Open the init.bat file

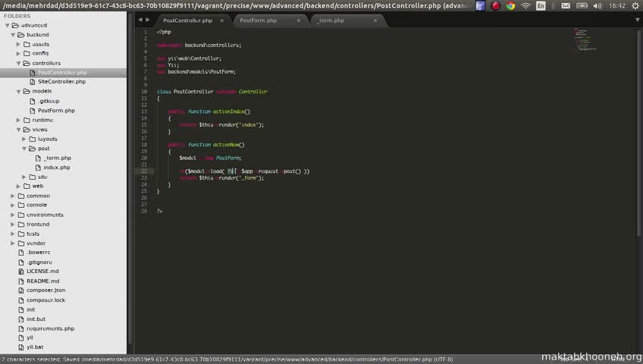pyautogui.click(x=36, y=319)
